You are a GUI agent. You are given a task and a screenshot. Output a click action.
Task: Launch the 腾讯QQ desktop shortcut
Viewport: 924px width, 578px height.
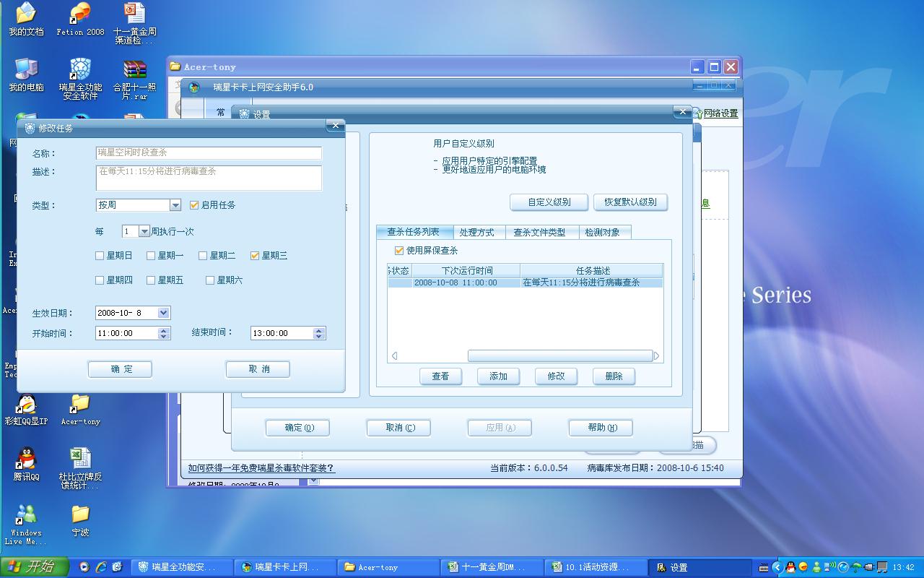point(26,465)
